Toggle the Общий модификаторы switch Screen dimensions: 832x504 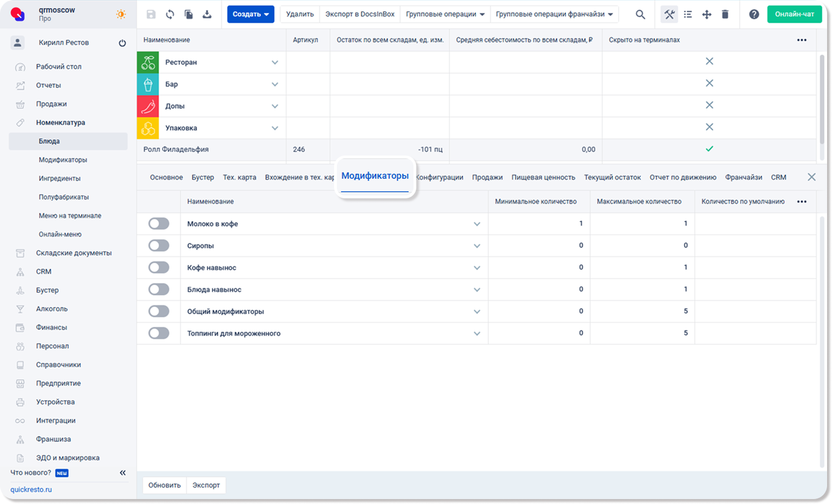pos(159,311)
